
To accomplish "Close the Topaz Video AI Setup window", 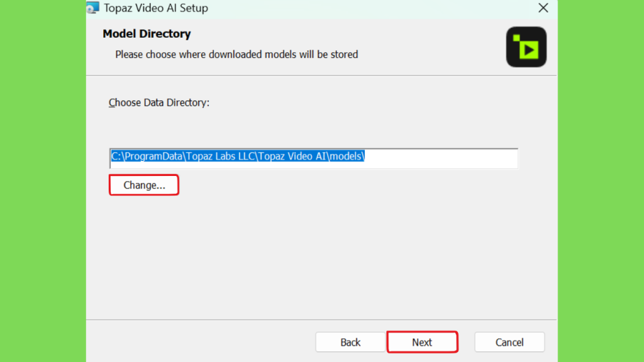I will 543,8.
